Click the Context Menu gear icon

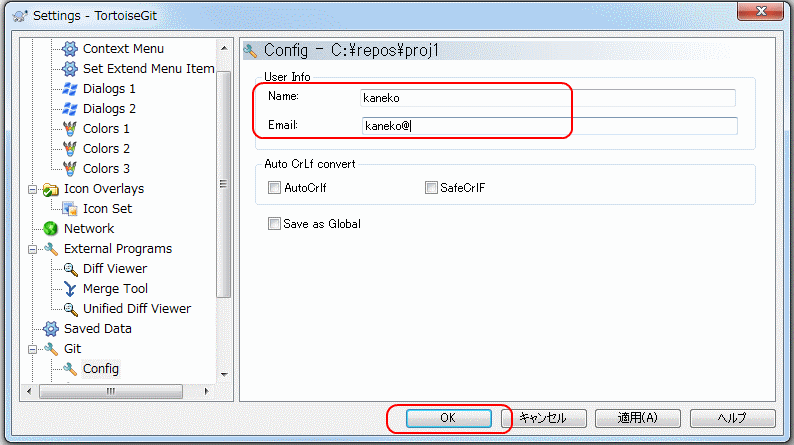(x=69, y=49)
